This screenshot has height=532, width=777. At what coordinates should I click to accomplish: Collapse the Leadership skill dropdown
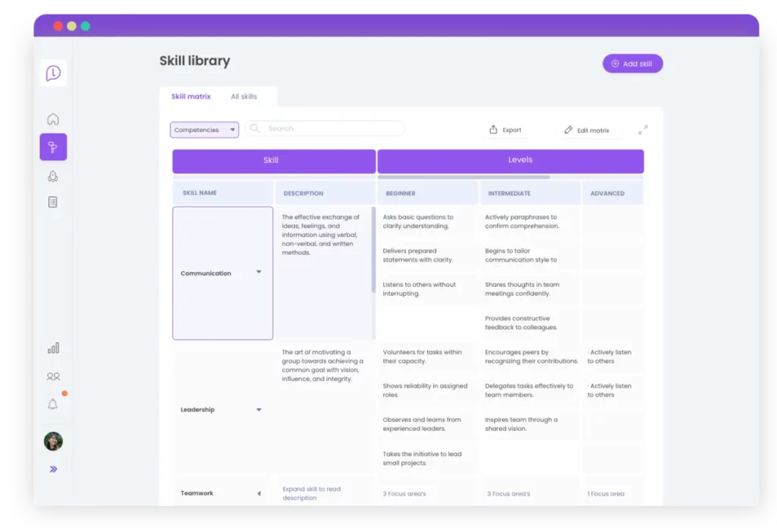tap(258, 409)
